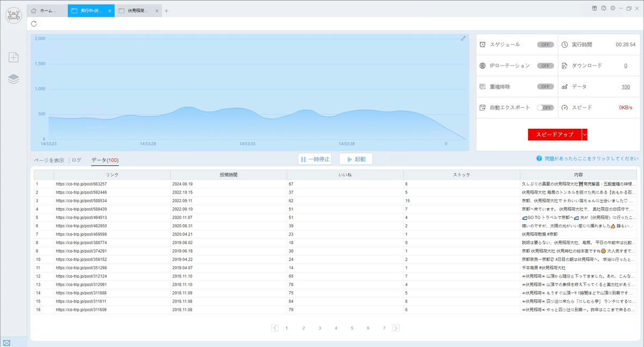Toggle the スケジュール OFF switch
This screenshot has height=347, width=644.
(545, 45)
